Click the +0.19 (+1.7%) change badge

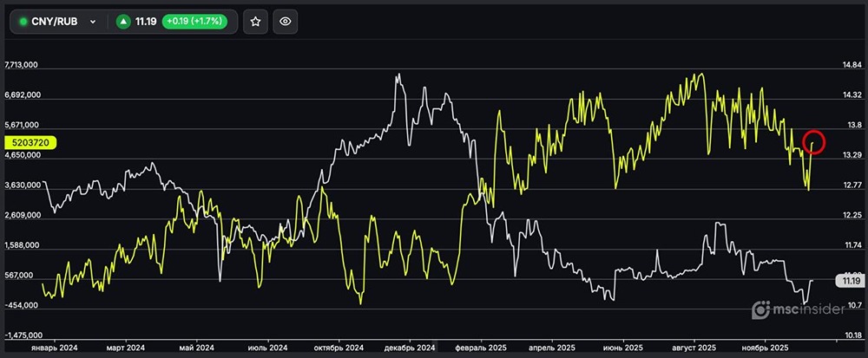pos(194,22)
